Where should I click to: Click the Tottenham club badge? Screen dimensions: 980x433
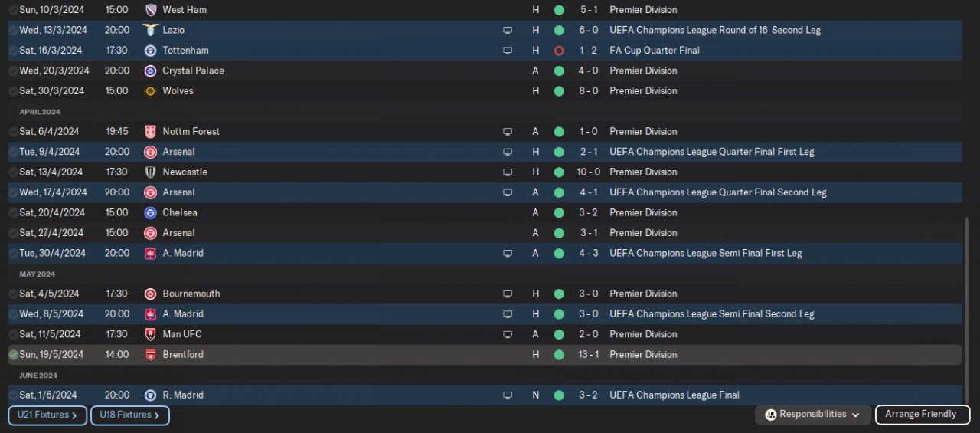click(x=151, y=51)
